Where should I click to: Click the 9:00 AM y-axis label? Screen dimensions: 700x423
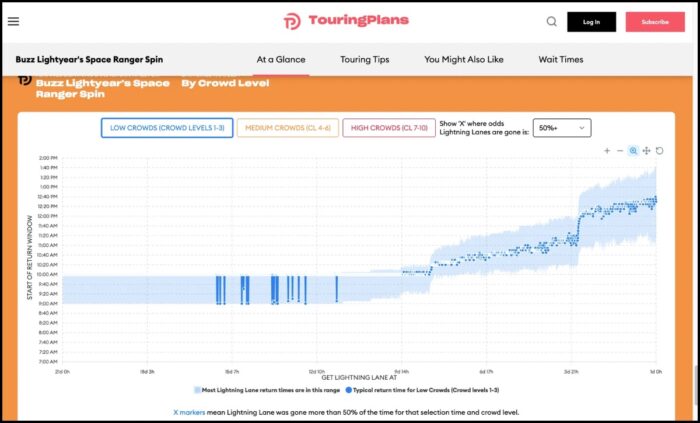tap(48, 303)
